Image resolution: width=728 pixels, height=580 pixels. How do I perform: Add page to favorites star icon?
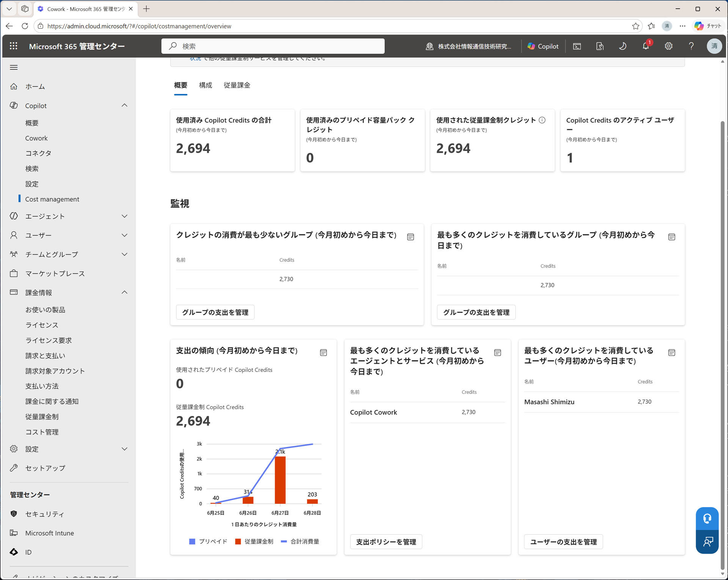pyautogui.click(x=635, y=26)
